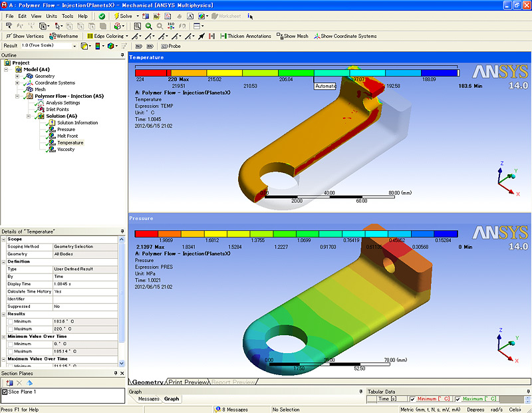
Task: Click the edge connection '2' icon
Action: pos(163,36)
